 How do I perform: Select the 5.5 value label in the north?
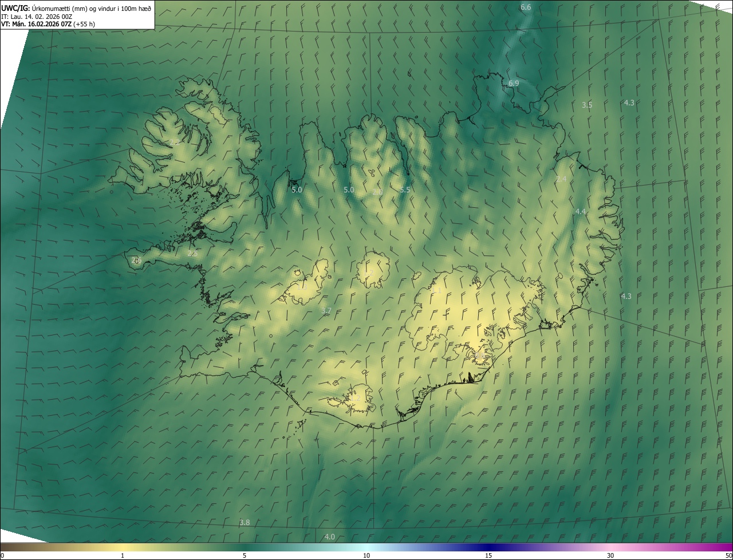pos(405,190)
